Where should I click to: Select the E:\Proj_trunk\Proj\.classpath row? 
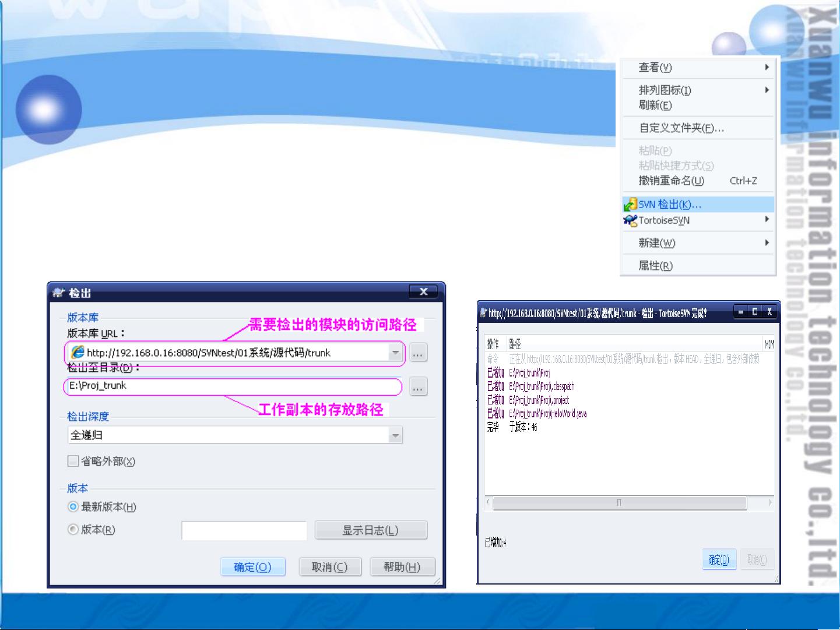(x=629, y=386)
